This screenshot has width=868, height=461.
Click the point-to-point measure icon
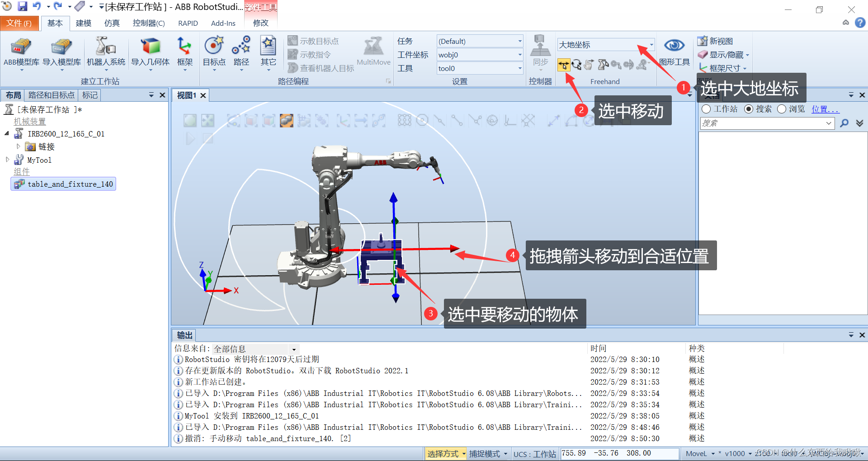pyautogui.click(x=553, y=120)
